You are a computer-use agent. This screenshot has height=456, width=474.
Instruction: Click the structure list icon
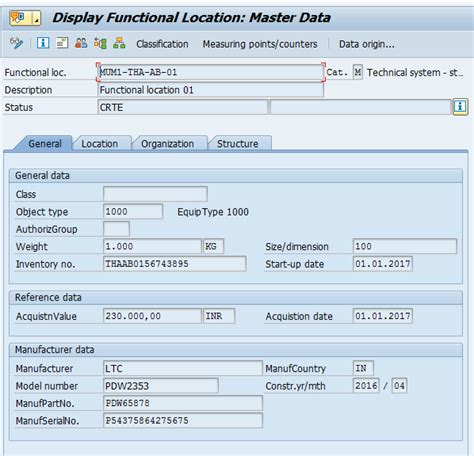[x=100, y=43]
